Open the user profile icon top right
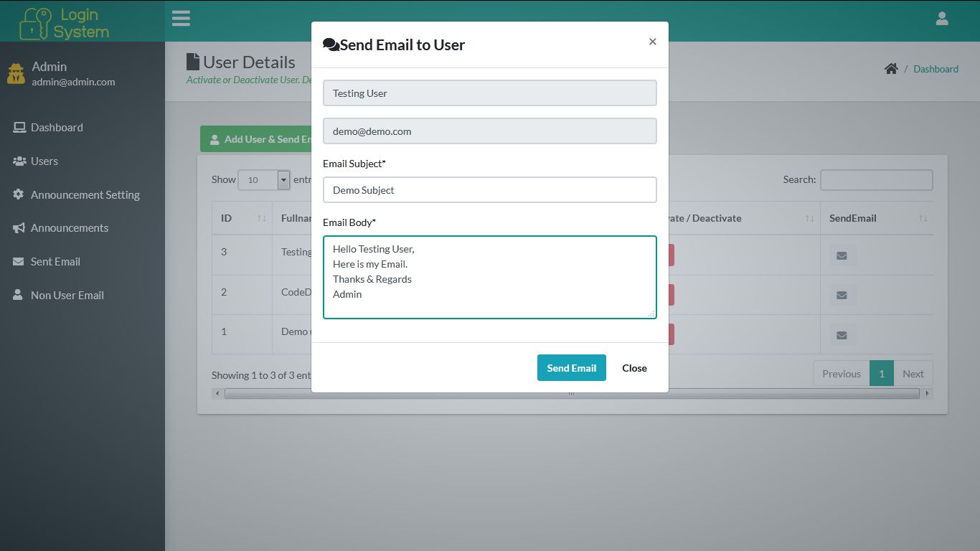 coord(941,18)
